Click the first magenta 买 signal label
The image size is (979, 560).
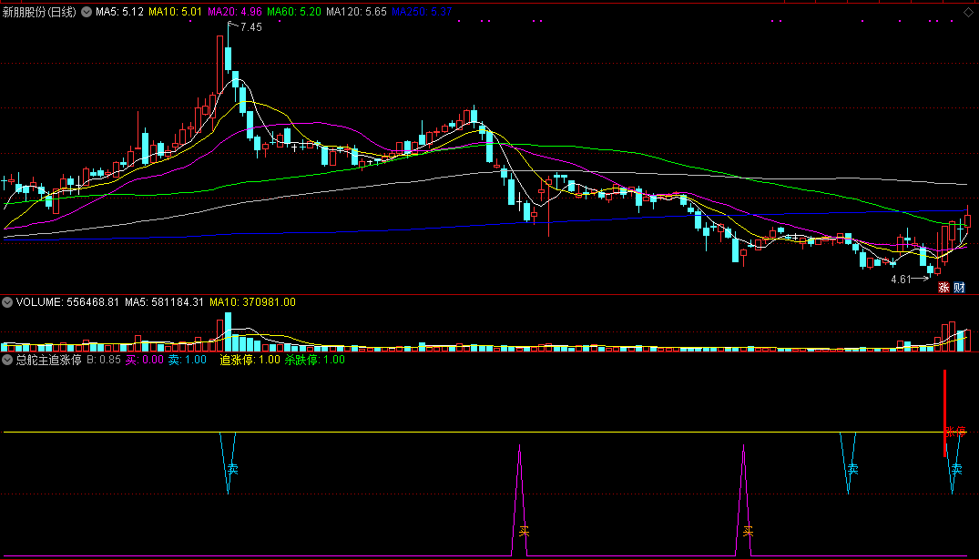[x=523, y=531]
